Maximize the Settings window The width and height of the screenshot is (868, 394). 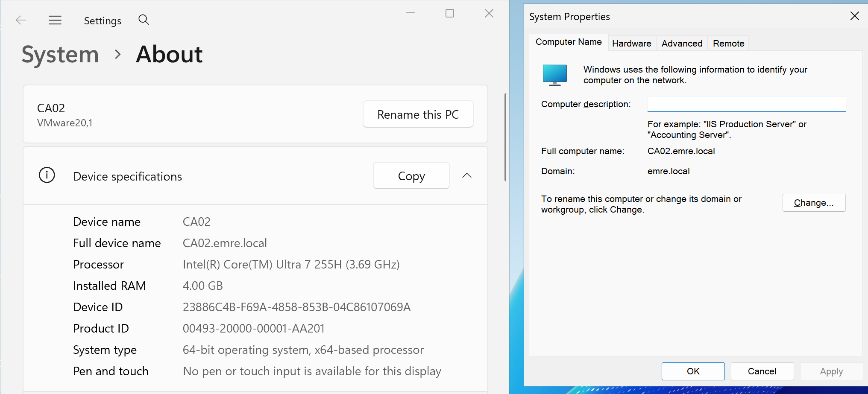tap(450, 13)
